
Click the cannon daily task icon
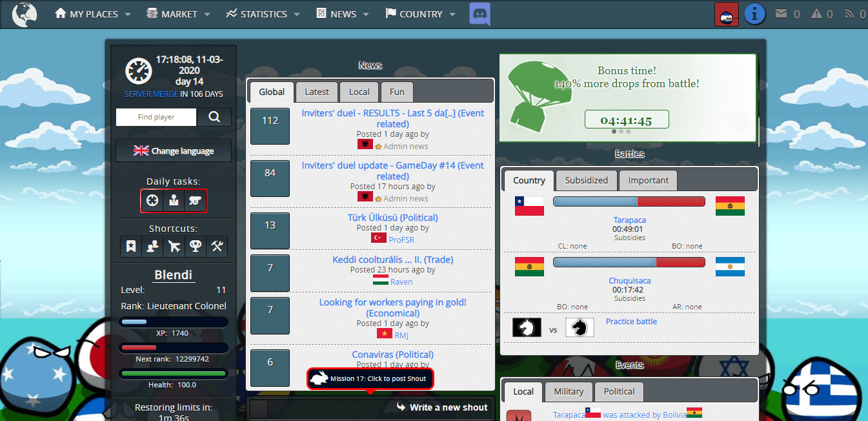tap(194, 201)
